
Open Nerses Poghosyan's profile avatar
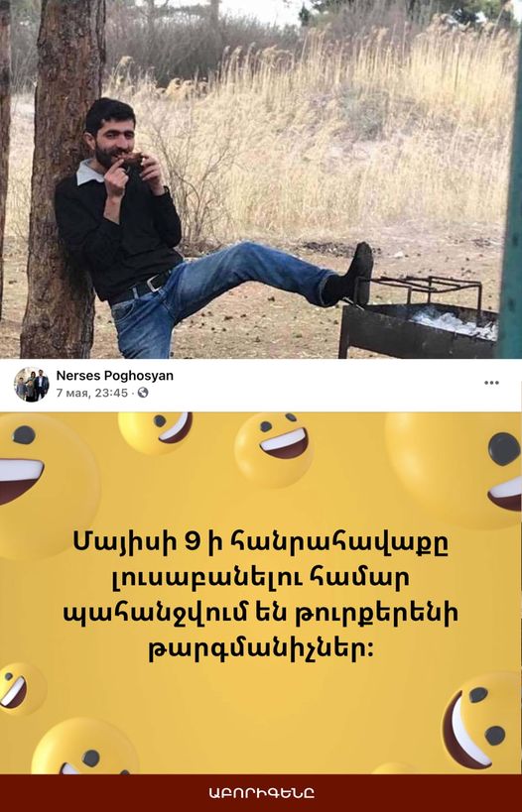(x=31, y=385)
